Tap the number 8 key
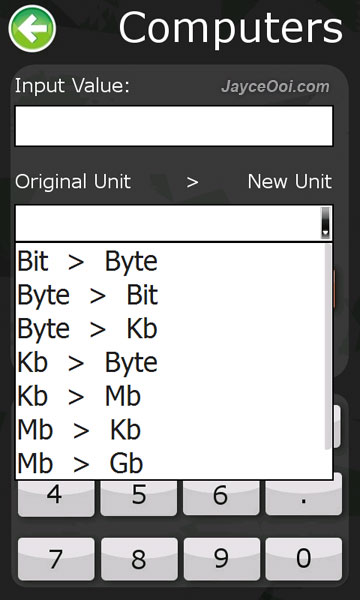 (138, 559)
